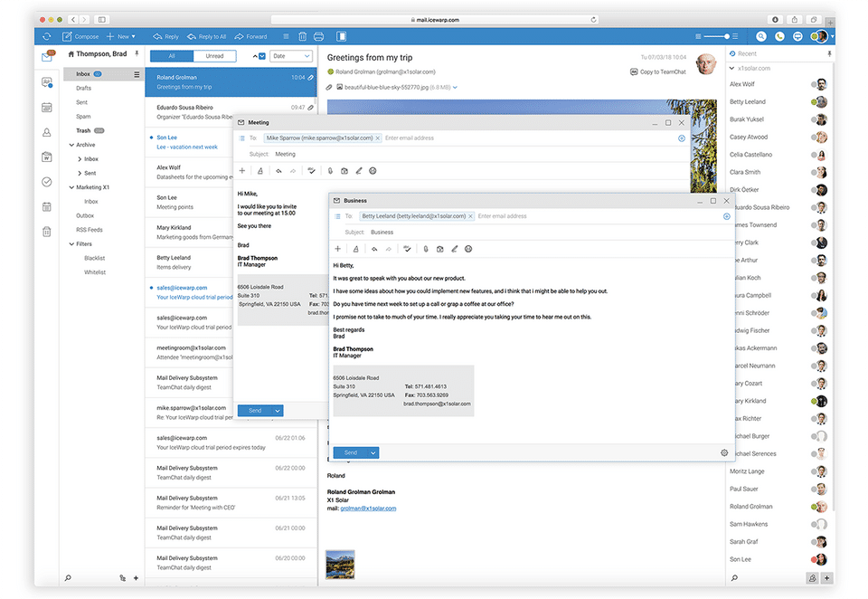868x599 pixels.
Task: Open the Drafts folder
Action: tap(84, 88)
